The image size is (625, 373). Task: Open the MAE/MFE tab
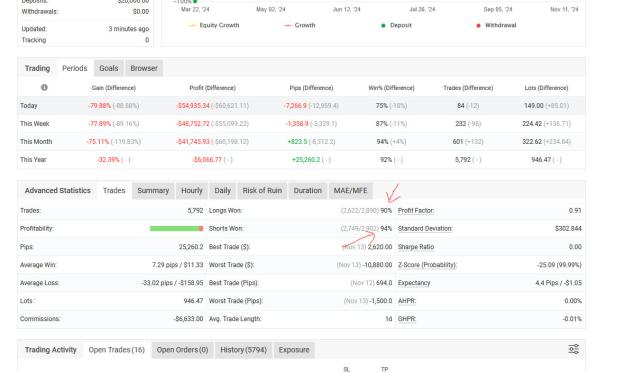coord(350,190)
